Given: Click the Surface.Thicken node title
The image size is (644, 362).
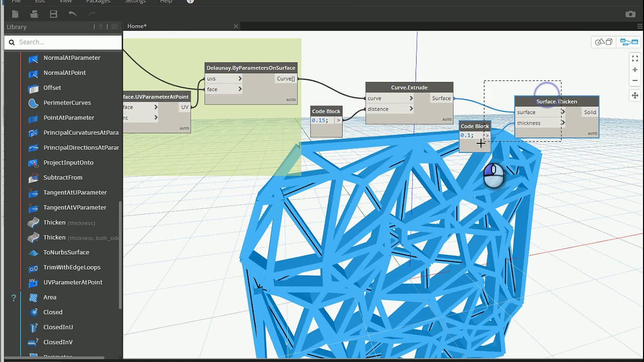Looking at the screenshot, I should tap(556, 102).
